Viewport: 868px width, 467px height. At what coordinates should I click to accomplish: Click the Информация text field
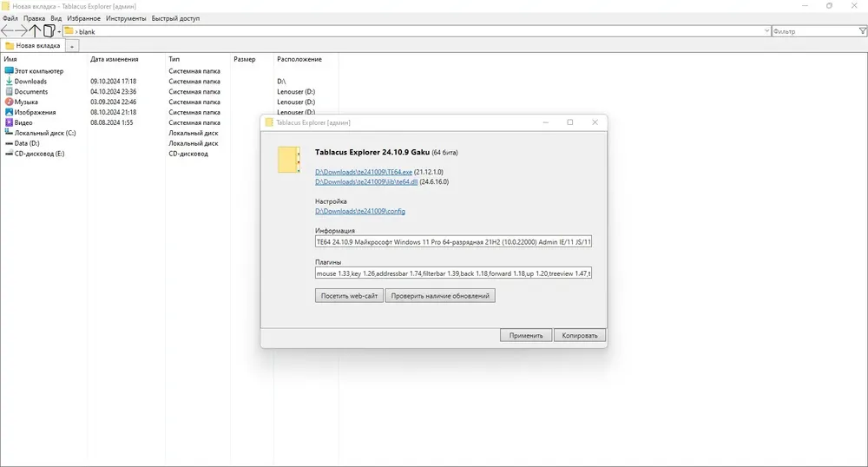point(453,242)
